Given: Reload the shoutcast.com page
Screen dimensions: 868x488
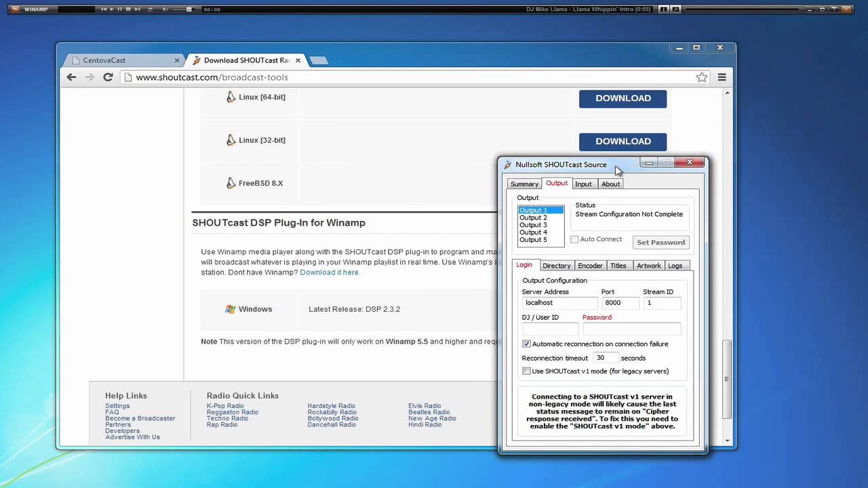Looking at the screenshot, I should (108, 77).
